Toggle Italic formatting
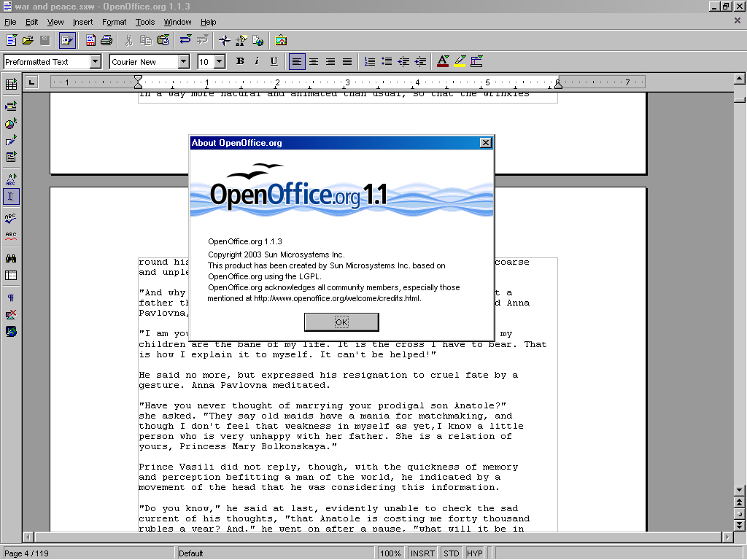This screenshot has height=560, width=747. pyautogui.click(x=257, y=62)
